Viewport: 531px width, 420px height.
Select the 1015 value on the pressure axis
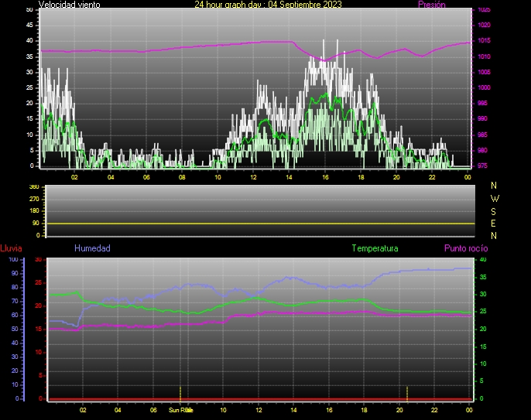tap(484, 41)
